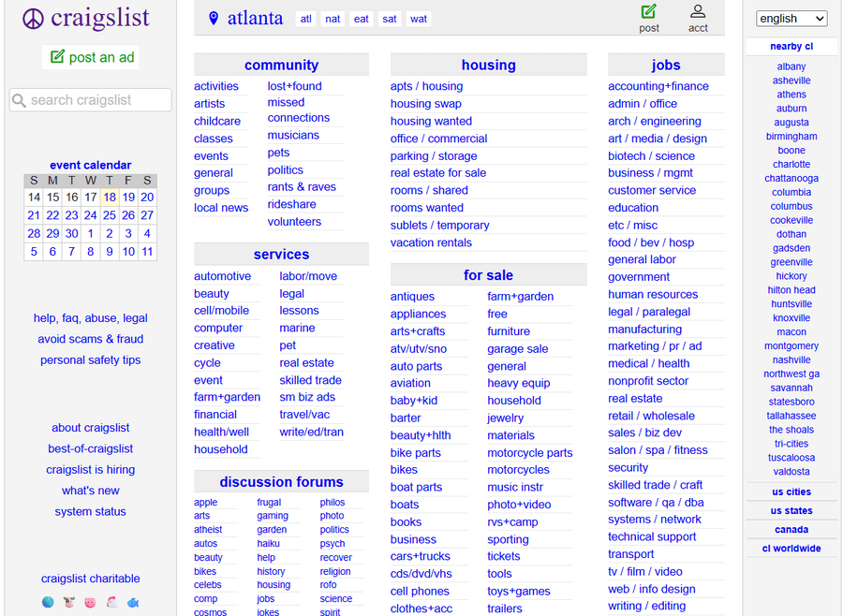Click the globe emoji under craigslist charitable
Viewport: 843px width, 616px height.
click(x=48, y=602)
